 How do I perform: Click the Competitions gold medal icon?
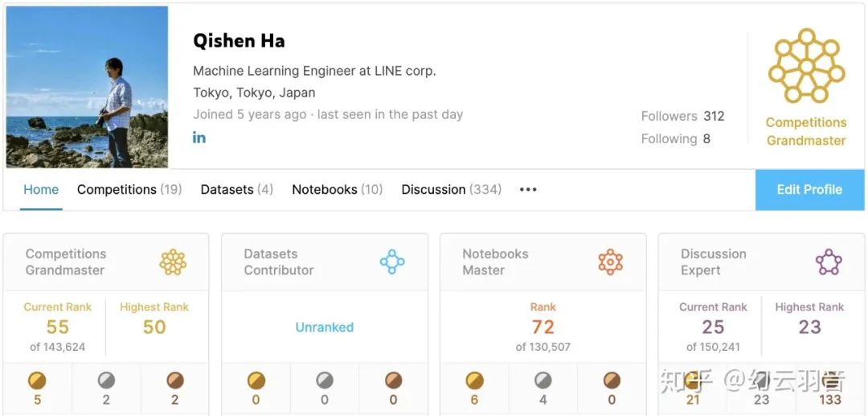pyautogui.click(x=37, y=380)
